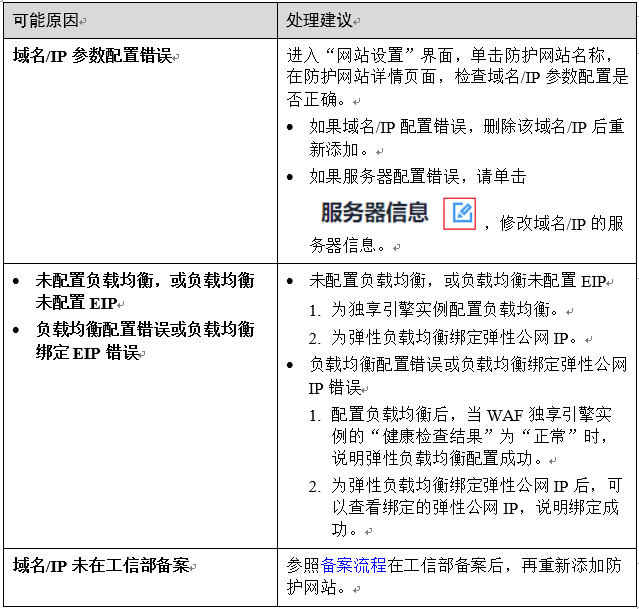This screenshot has height=609, width=639.
Task: Click the 可能原因 column header
Action: 45,20
